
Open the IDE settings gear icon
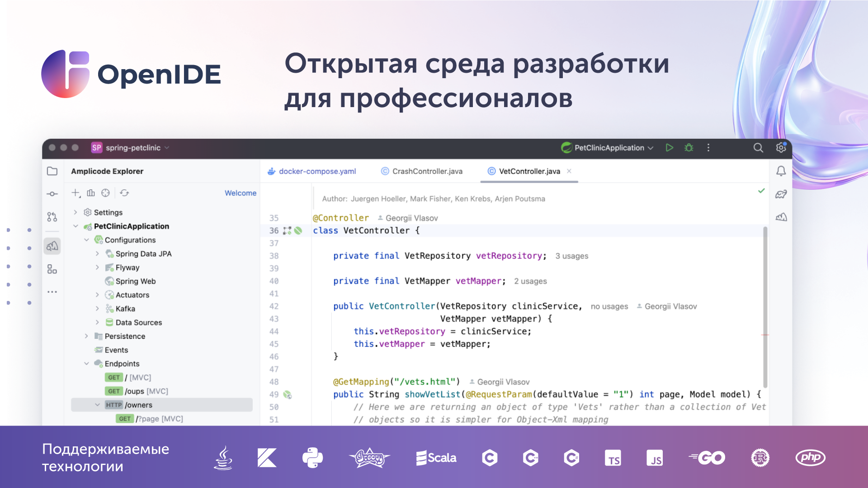781,148
